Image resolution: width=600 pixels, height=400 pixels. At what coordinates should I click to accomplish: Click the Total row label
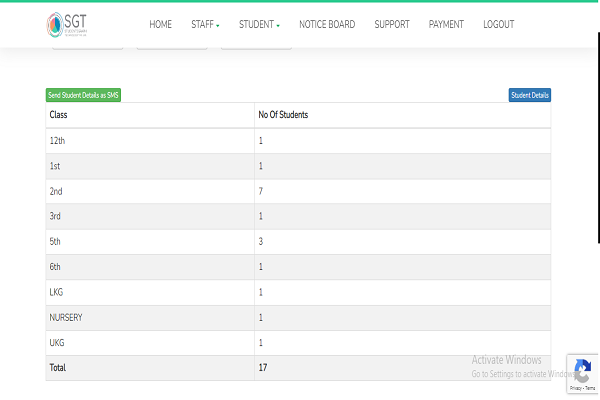59,367
